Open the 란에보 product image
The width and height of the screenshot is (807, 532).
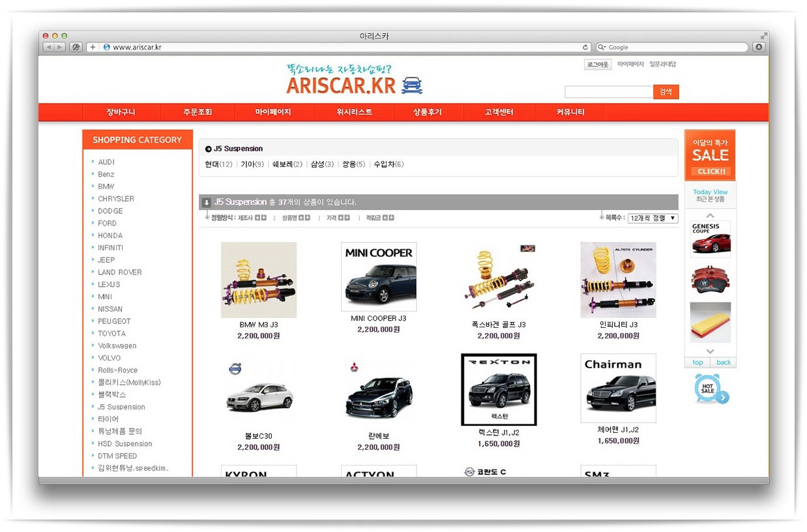(379, 391)
